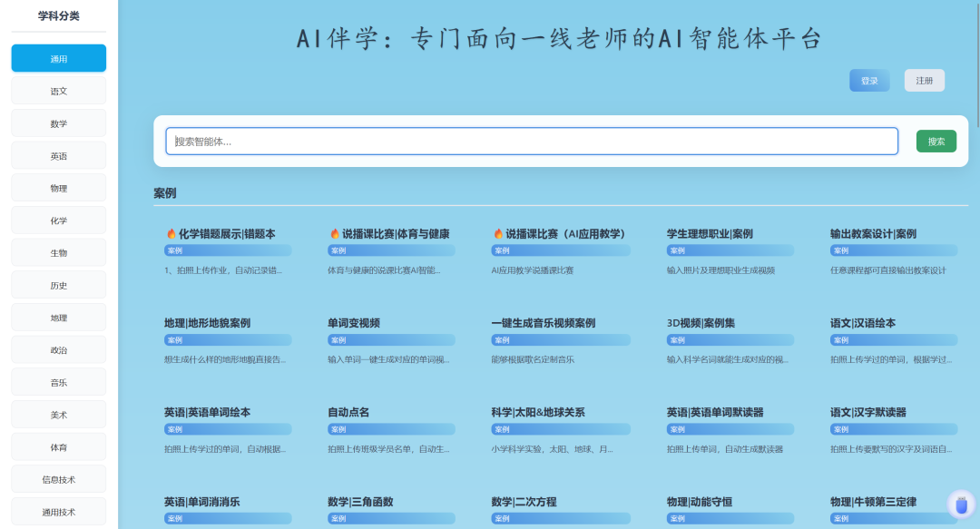Click the fire icon beside 化学错题展示
This screenshot has width=980, height=529.
pos(171,233)
